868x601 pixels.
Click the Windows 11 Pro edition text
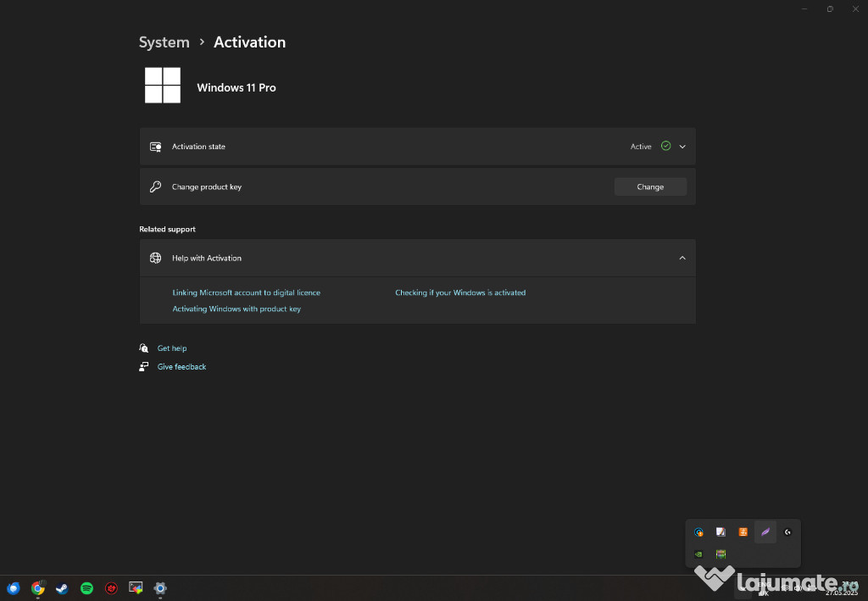(236, 87)
